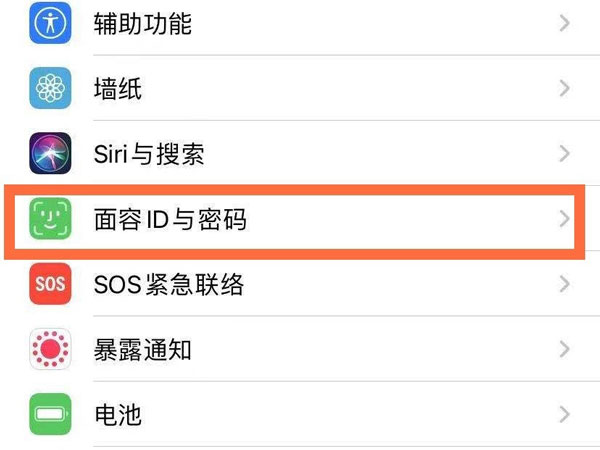Open the Siri与搜索 text label
This screenshot has height=450, width=600.
tap(148, 154)
